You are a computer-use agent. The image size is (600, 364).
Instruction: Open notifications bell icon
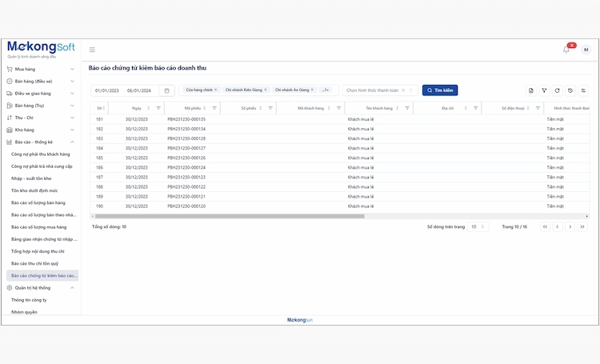[x=566, y=50]
